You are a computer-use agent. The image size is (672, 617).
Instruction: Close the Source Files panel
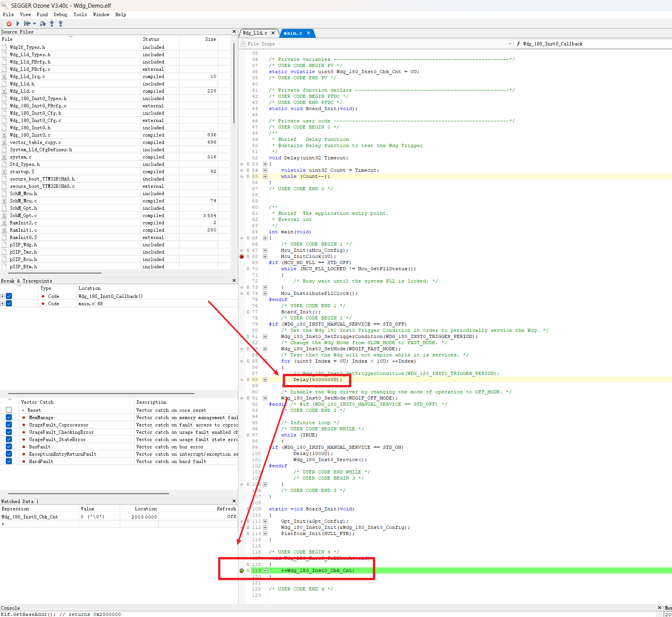coord(234,32)
